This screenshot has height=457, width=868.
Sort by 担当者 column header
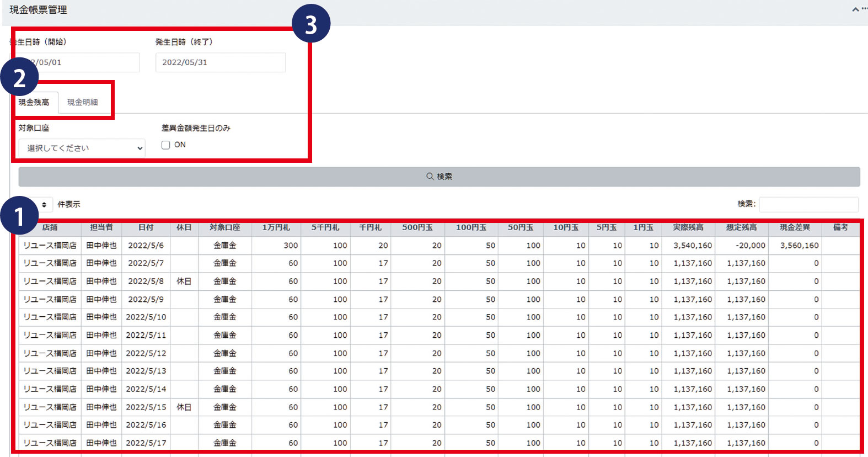coord(101,227)
